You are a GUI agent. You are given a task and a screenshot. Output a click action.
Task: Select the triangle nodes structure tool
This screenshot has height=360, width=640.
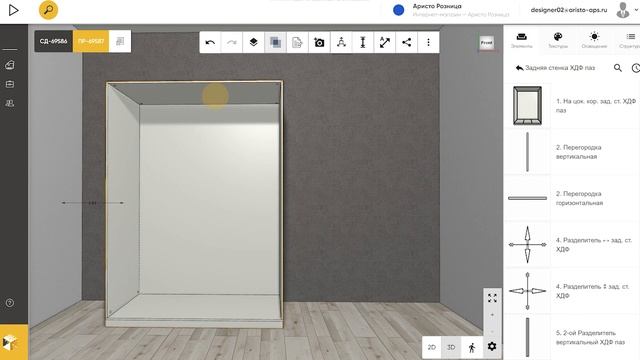(x=341, y=42)
